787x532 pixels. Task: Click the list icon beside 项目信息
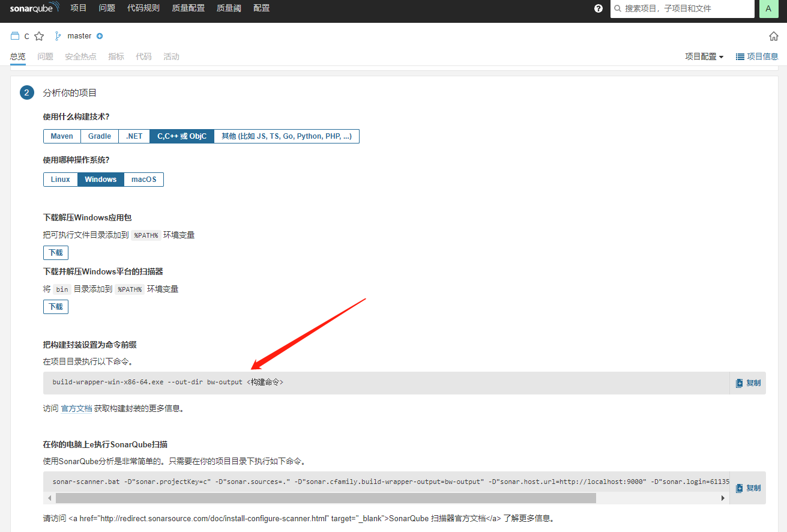(x=740, y=56)
